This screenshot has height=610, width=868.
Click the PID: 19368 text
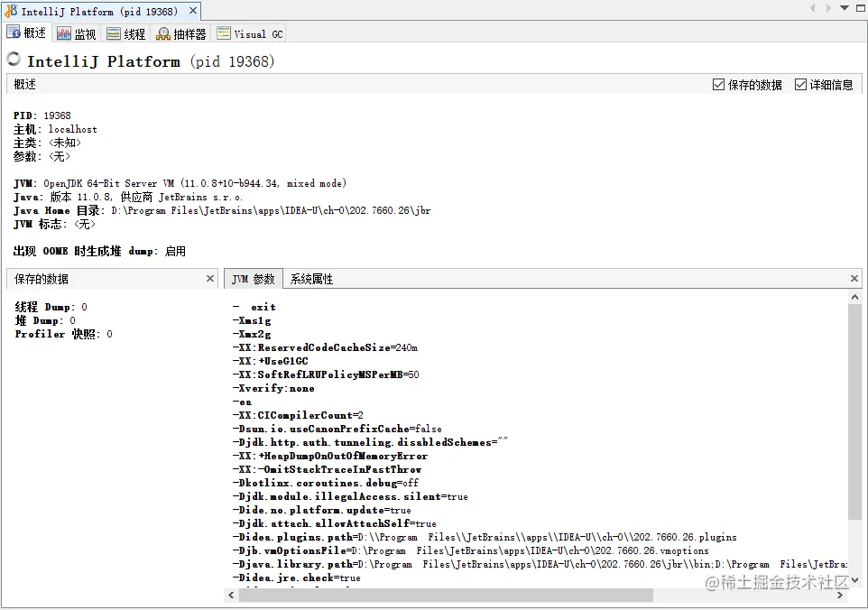click(42, 116)
